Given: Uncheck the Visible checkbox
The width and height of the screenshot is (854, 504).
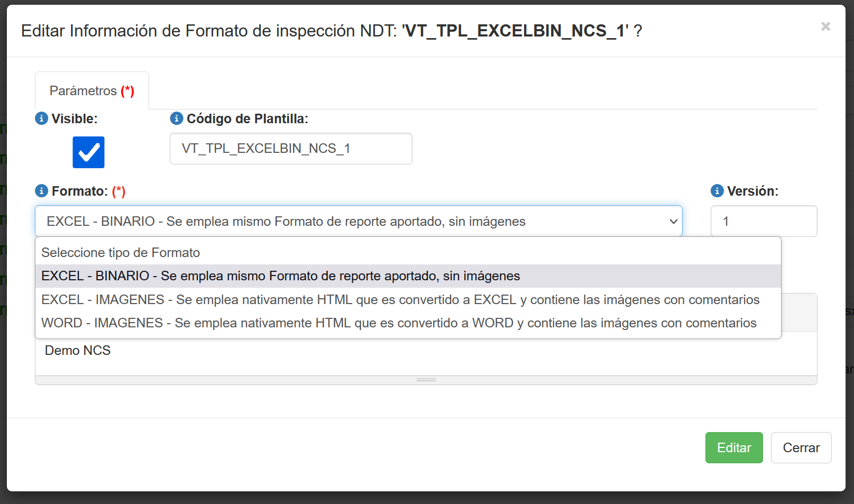Looking at the screenshot, I should coord(89,152).
